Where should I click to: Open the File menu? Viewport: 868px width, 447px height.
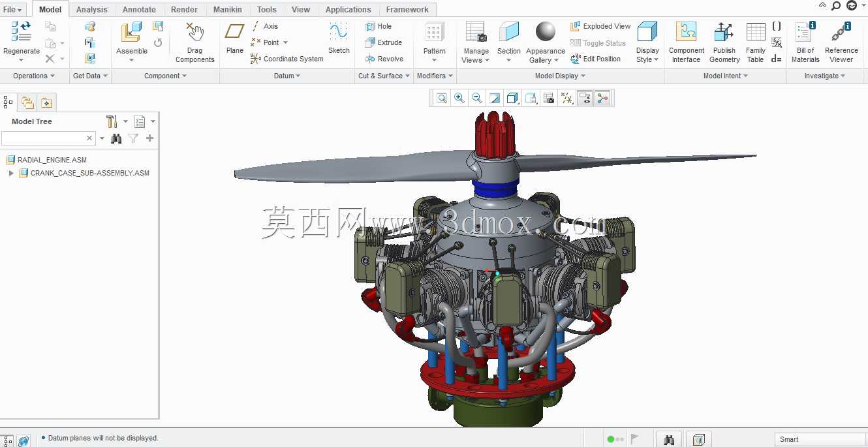[13, 10]
